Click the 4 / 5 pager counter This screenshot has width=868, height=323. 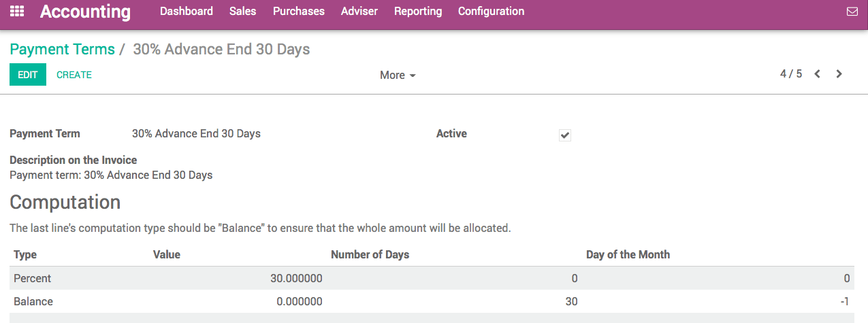click(x=791, y=74)
